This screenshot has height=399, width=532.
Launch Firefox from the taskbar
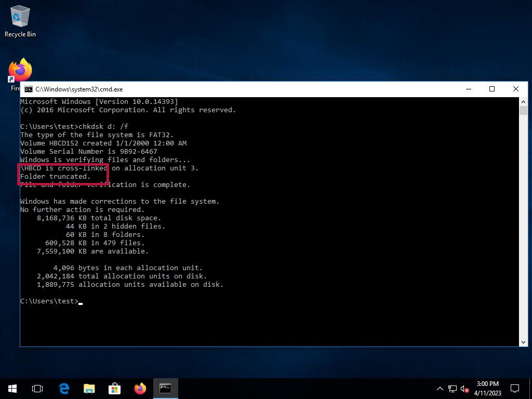pyautogui.click(x=140, y=388)
